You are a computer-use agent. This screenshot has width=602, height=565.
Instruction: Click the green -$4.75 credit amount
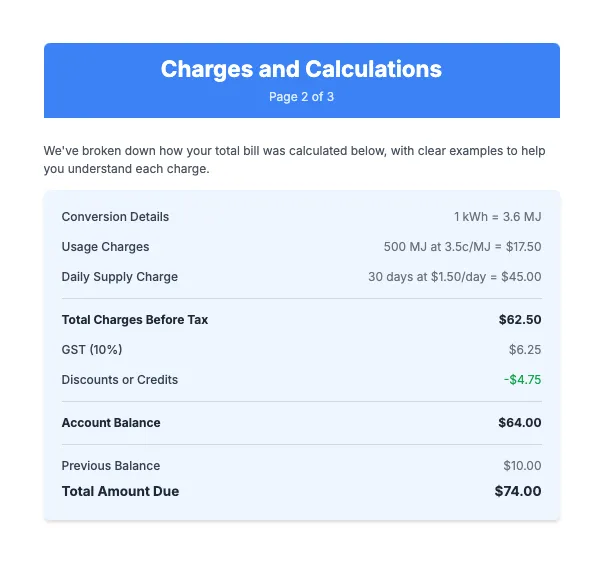pos(522,380)
